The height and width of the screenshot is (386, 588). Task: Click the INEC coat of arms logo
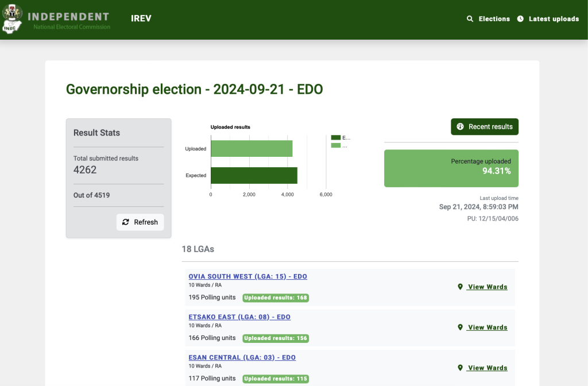tap(11, 18)
